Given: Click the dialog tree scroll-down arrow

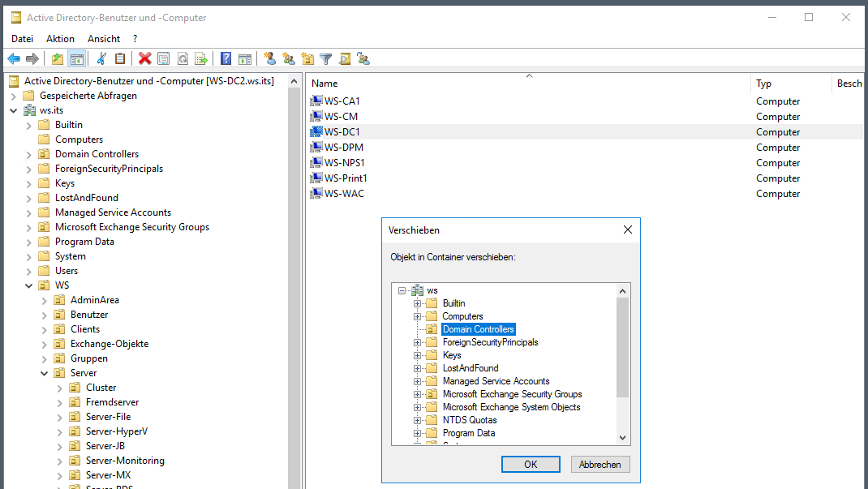Looking at the screenshot, I should [x=623, y=438].
